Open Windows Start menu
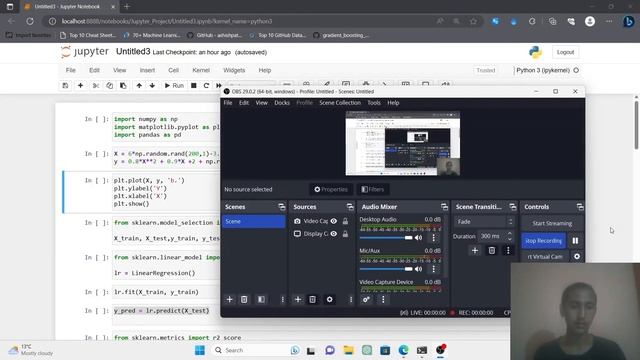The width and height of the screenshot is (640, 360). click(200, 350)
